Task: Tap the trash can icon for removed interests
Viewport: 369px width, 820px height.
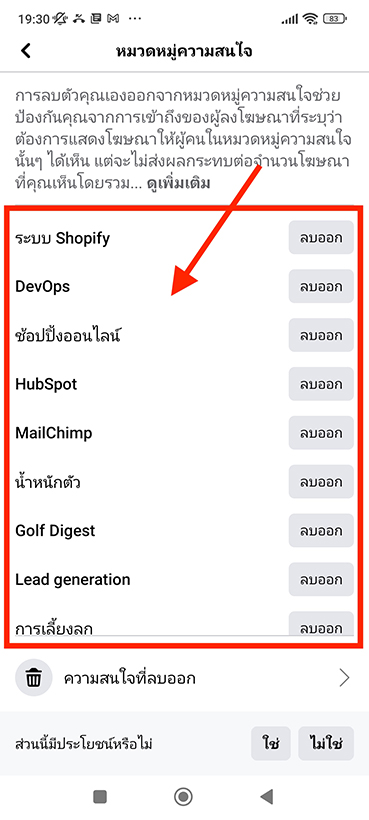Action: click(34, 678)
